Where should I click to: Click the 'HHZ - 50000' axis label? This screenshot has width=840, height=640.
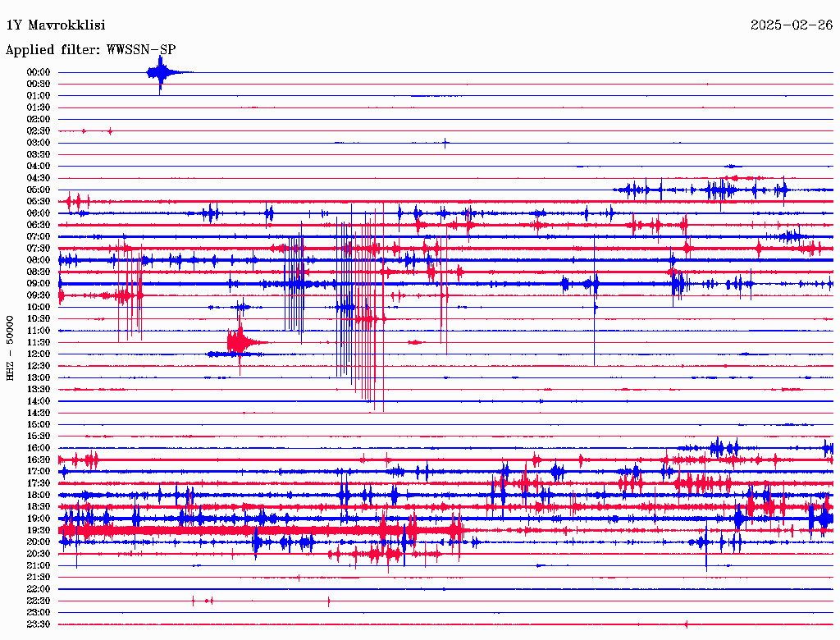10,349
